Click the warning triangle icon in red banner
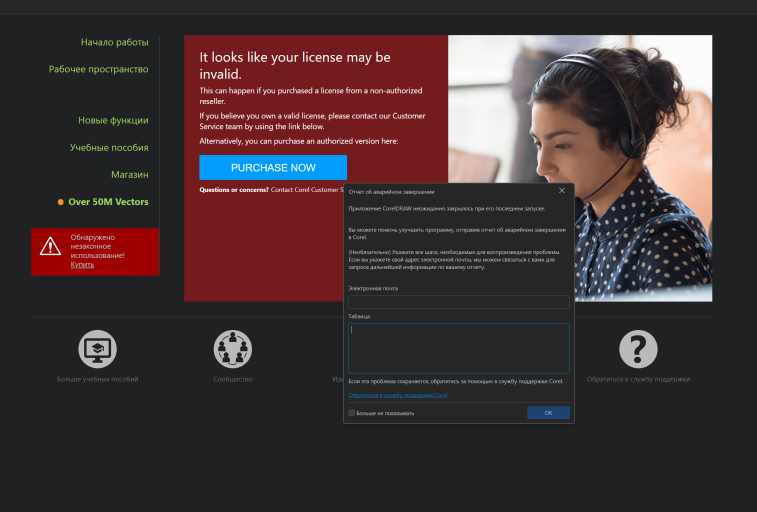The height and width of the screenshot is (512, 757). pyautogui.click(x=50, y=246)
